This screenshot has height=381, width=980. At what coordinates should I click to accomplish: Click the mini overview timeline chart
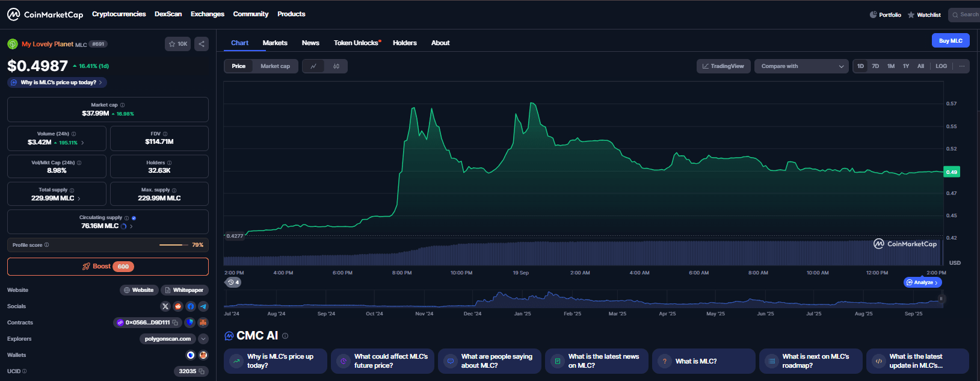point(583,299)
